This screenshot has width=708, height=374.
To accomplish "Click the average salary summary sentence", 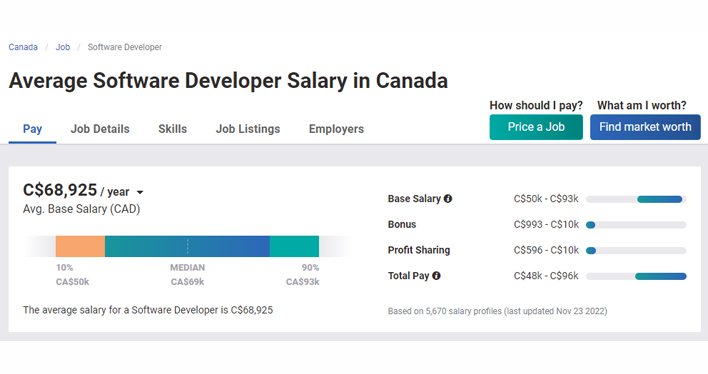I will click(x=148, y=310).
